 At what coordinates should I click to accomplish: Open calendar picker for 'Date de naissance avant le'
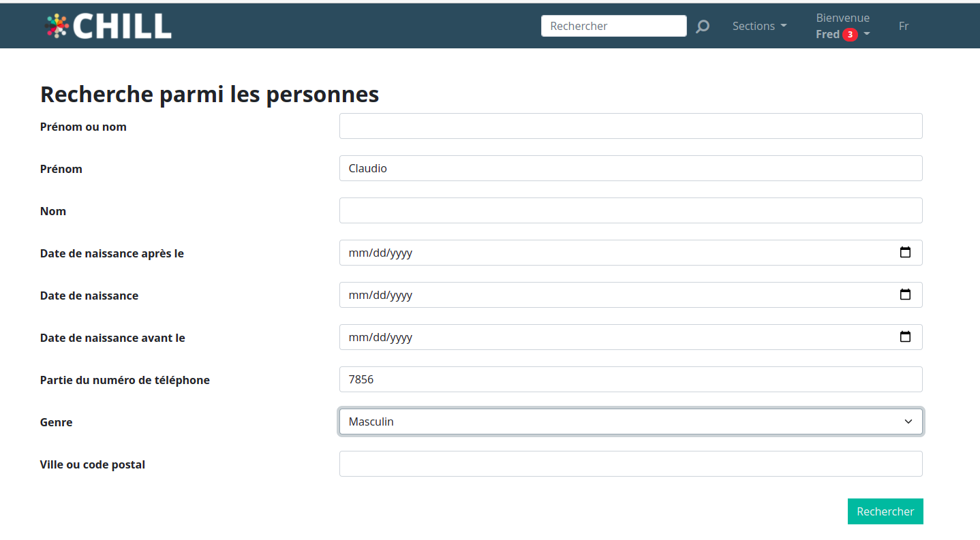(905, 337)
